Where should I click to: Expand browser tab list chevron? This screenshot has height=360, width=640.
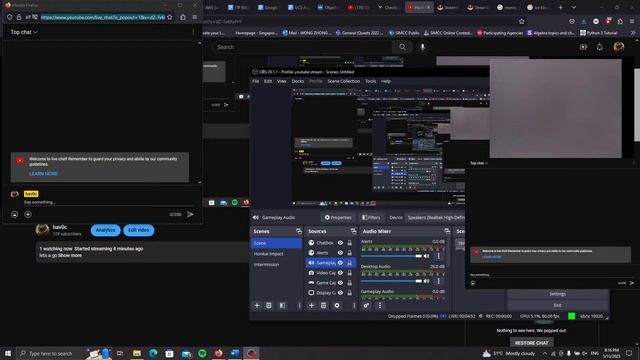click(574, 7)
